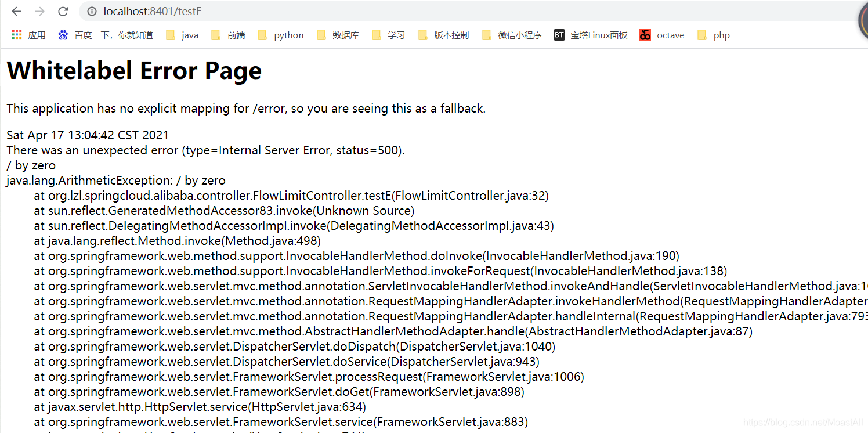The height and width of the screenshot is (433, 868).
Task: Click the RequestMappingHandlerAdapter.invokeHandlerMethod stack line
Action: [451, 301]
